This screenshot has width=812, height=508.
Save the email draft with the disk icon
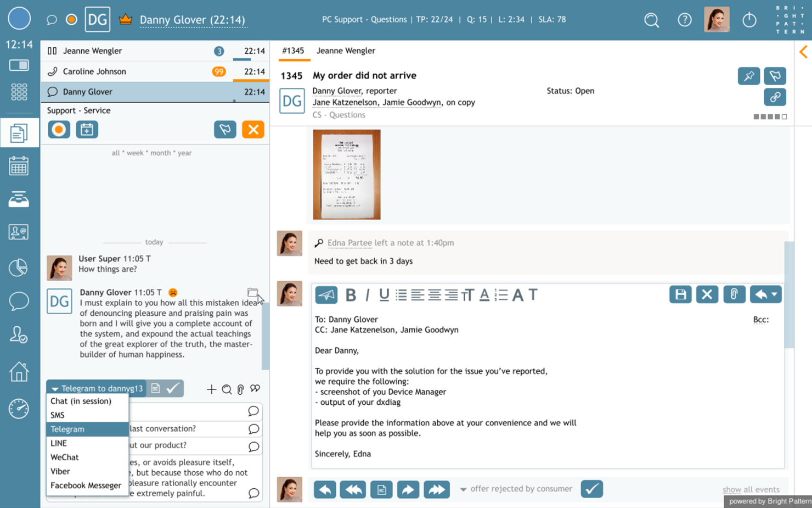pos(680,294)
